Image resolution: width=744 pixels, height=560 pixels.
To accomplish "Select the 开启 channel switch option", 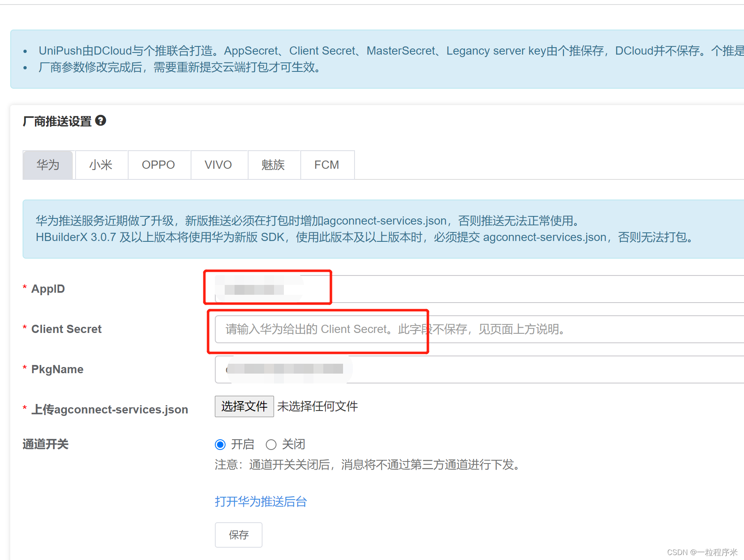I will tap(220, 444).
